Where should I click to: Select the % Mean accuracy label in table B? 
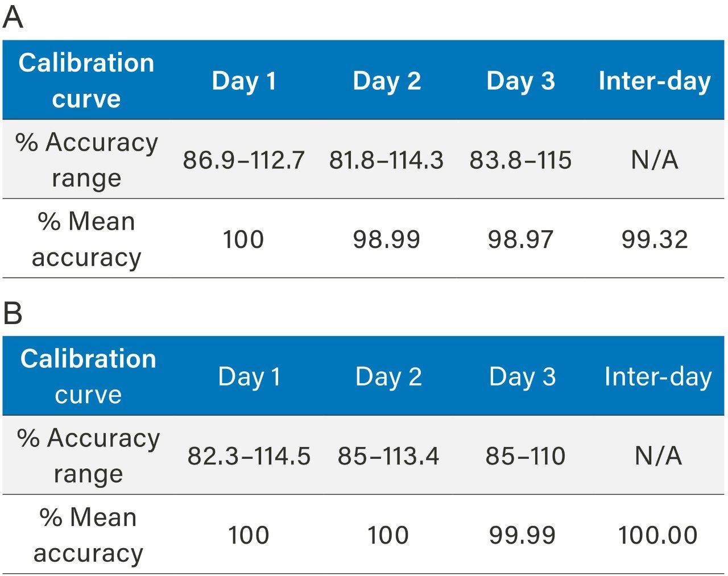[x=88, y=535]
